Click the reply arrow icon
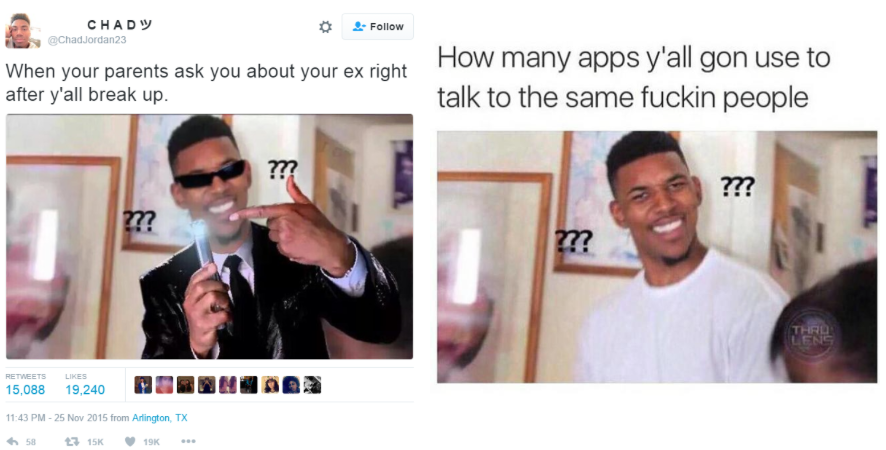The image size is (886, 450). tap(12, 442)
